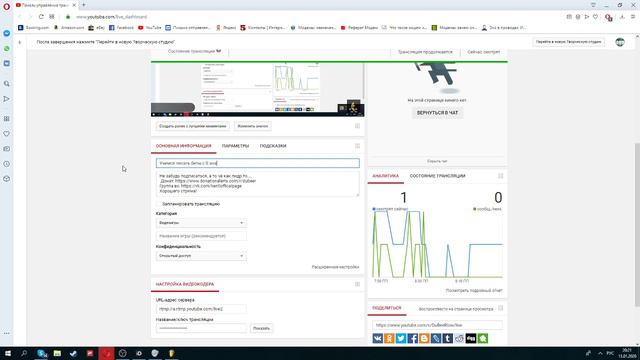
Task: Open the Конфиденциальность dropdown
Action: point(201,256)
